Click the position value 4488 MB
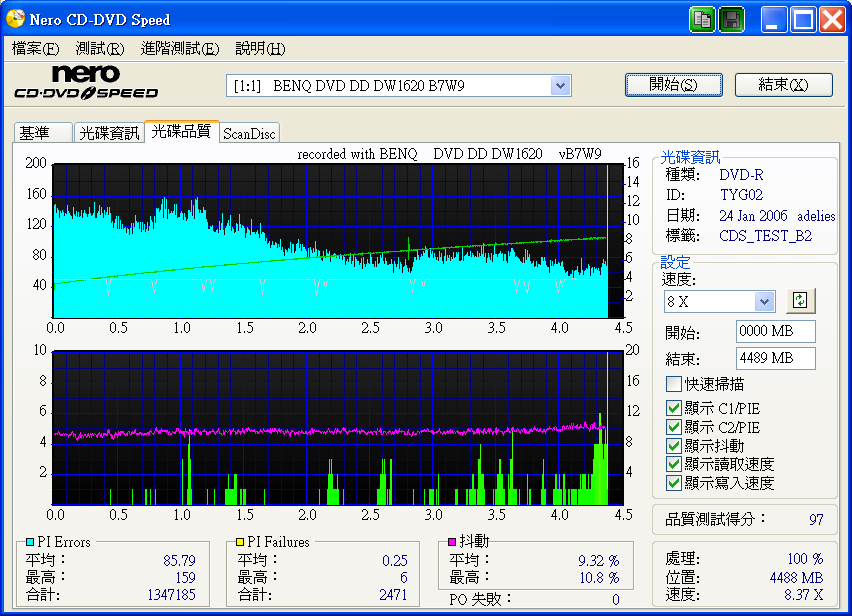 point(796,577)
